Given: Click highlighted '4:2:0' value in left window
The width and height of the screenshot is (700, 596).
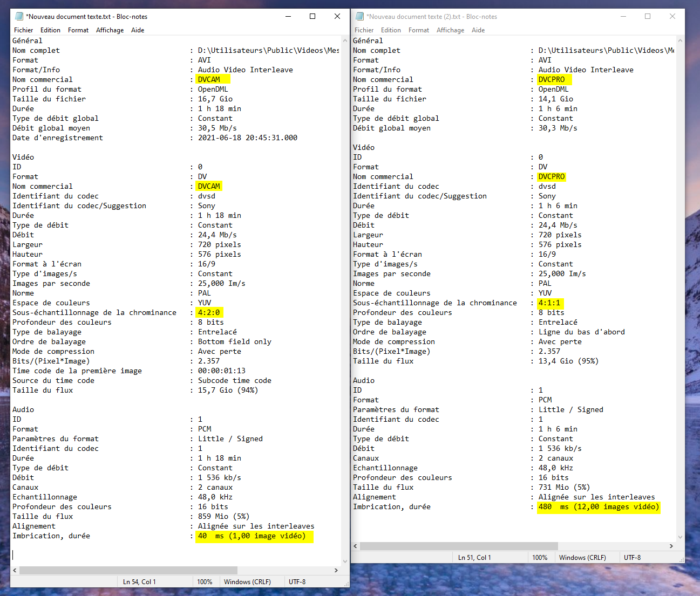Looking at the screenshot, I should tap(209, 312).
